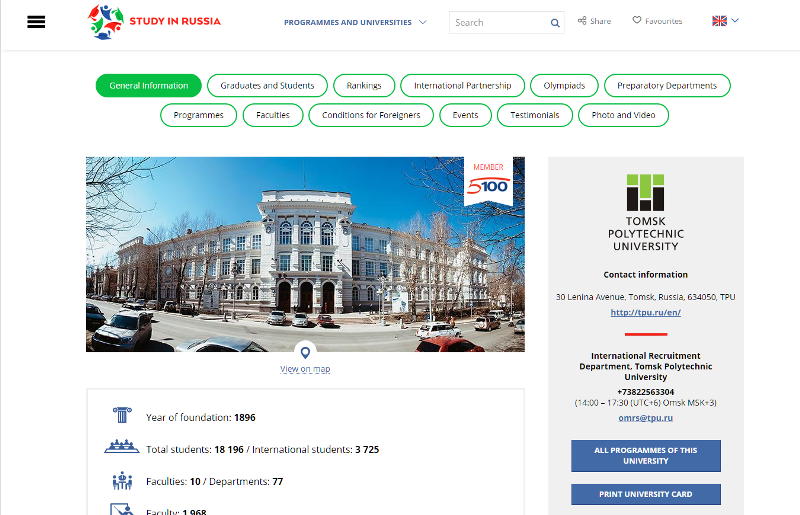800x515 pixels.
Task: Click All Programmes of This University button
Action: (x=645, y=456)
